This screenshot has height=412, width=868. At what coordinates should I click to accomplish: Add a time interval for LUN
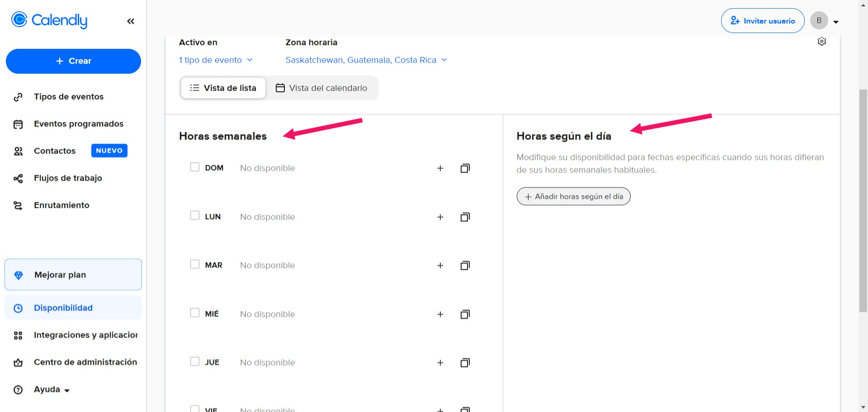(x=440, y=217)
